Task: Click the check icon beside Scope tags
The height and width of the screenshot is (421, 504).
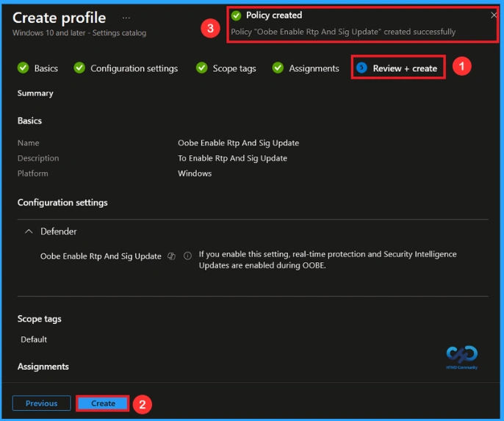Action: click(201, 68)
